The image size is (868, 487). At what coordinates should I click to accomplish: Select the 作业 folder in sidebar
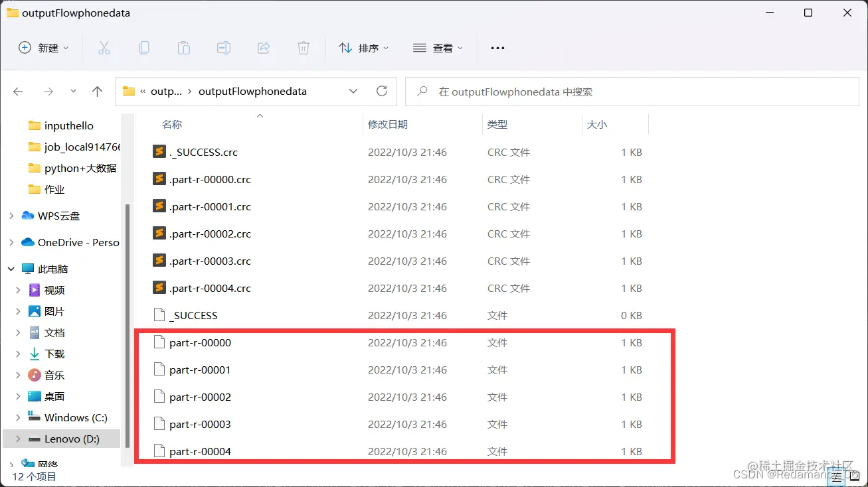pyautogui.click(x=46, y=189)
